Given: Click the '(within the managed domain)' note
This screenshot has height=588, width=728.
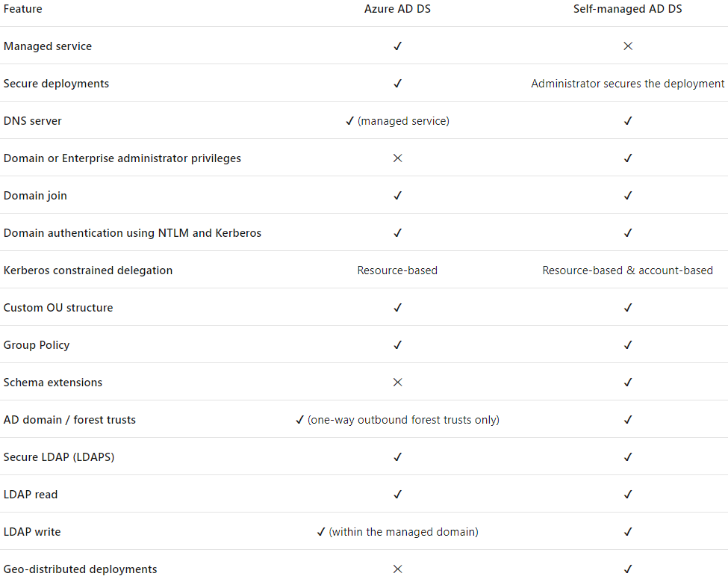Looking at the screenshot, I should 403,532.
